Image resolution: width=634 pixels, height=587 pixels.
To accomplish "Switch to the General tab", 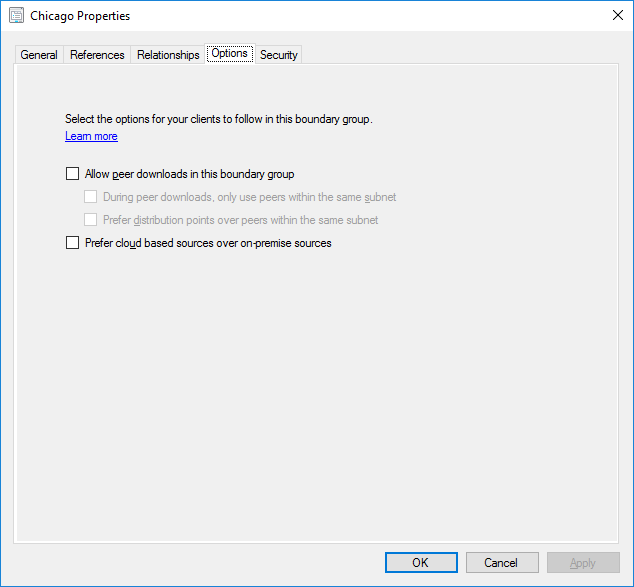I will [39, 55].
